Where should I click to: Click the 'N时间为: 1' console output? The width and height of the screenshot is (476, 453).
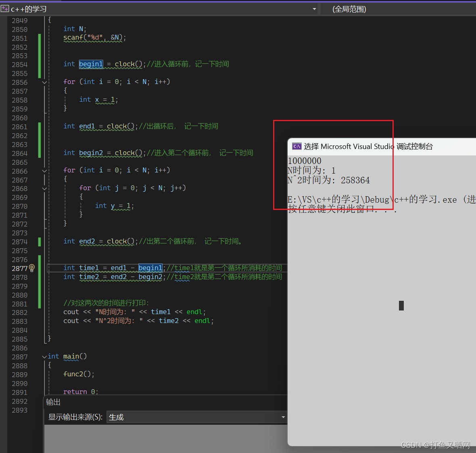pyautogui.click(x=311, y=170)
